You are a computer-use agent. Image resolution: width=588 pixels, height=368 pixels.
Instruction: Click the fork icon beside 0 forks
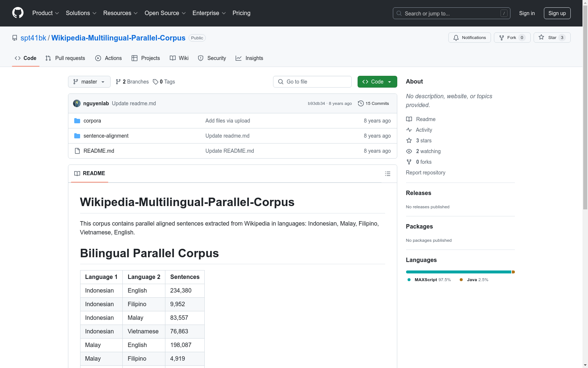[409, 162]
